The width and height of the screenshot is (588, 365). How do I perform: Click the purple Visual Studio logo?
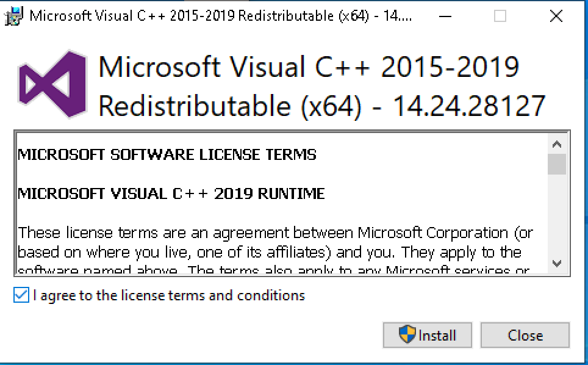[52, 84]
